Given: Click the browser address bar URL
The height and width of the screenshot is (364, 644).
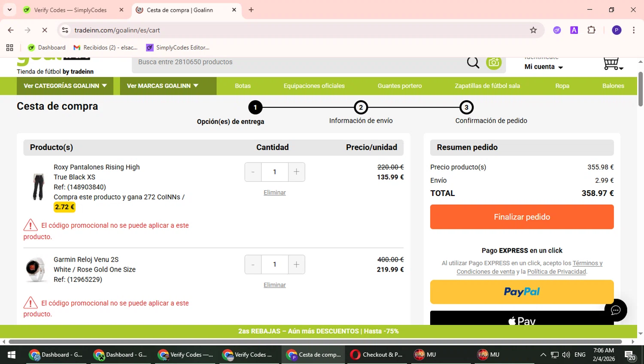Looking at the screenshot, I should coord(117,30).
